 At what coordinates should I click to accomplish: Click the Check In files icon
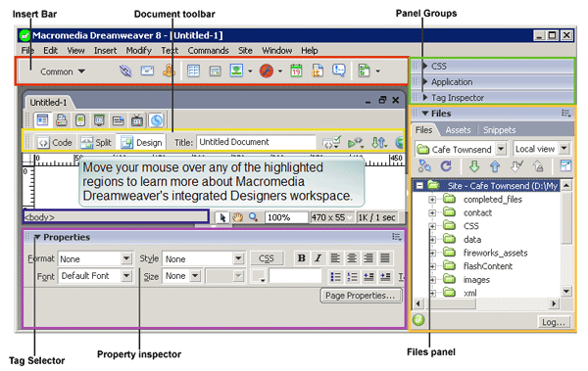538,166
